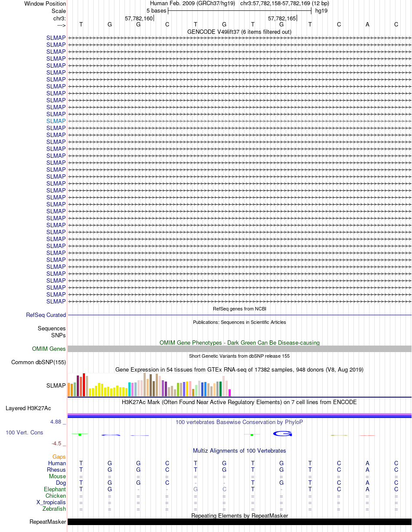The height and width of the screenshot is (532, 412).
Task: Select the Human alignment row label
Action: [57, 463]
